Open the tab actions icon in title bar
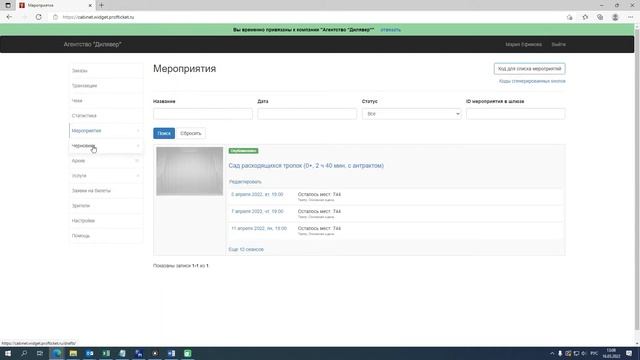The image size is (640, 360). pos(8,5)
